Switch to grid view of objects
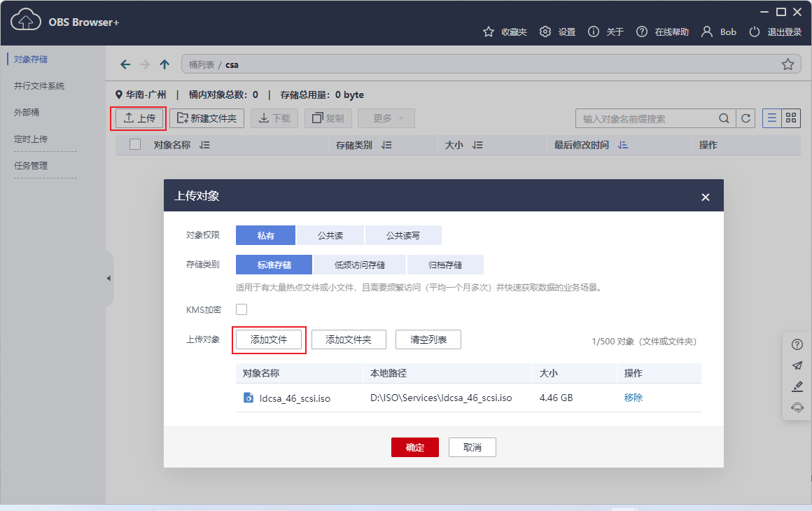This screenshot has height=511, width=812. [x=791, y=118]
